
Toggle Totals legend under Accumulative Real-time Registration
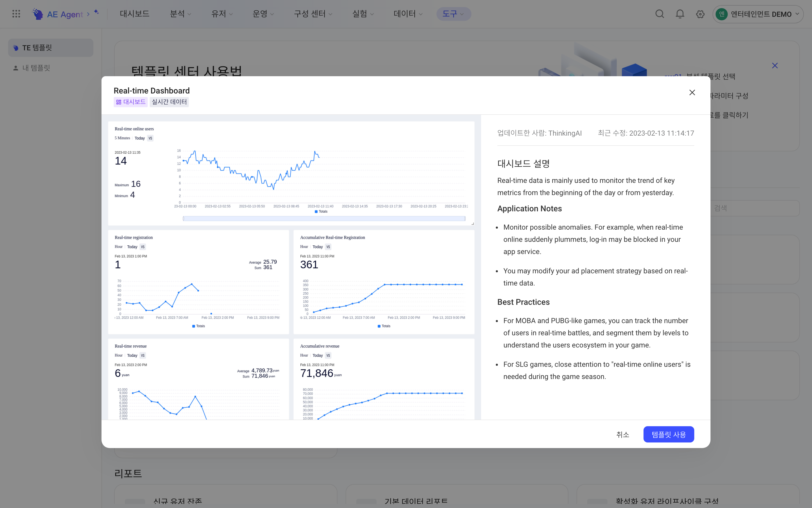click(384, 326)
